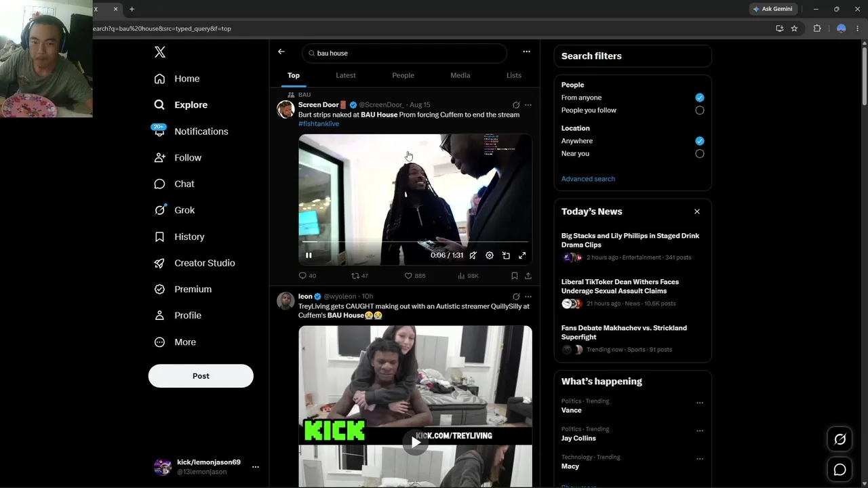Open a new browser tab
The image size is (868, 488).
coord(132,9)
